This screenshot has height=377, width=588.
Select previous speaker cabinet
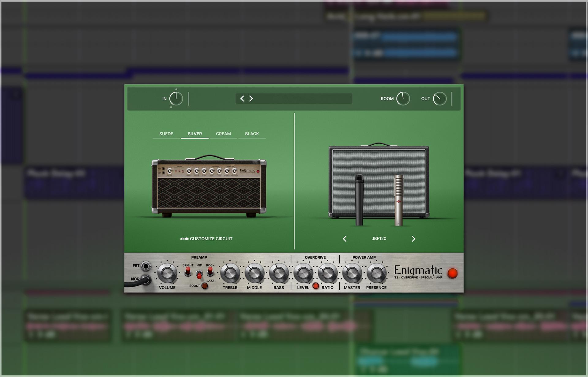click(345, 239)
